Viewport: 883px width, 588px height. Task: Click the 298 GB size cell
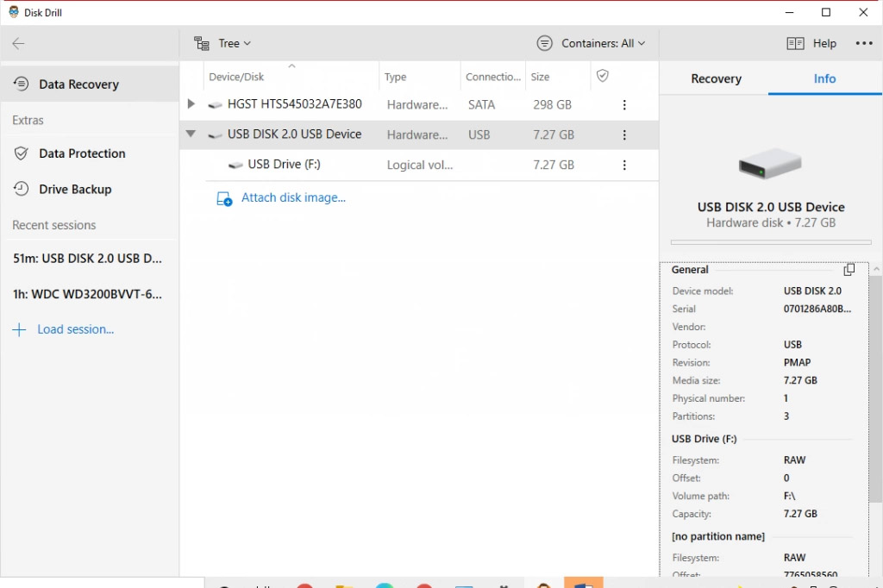(552, 105)
